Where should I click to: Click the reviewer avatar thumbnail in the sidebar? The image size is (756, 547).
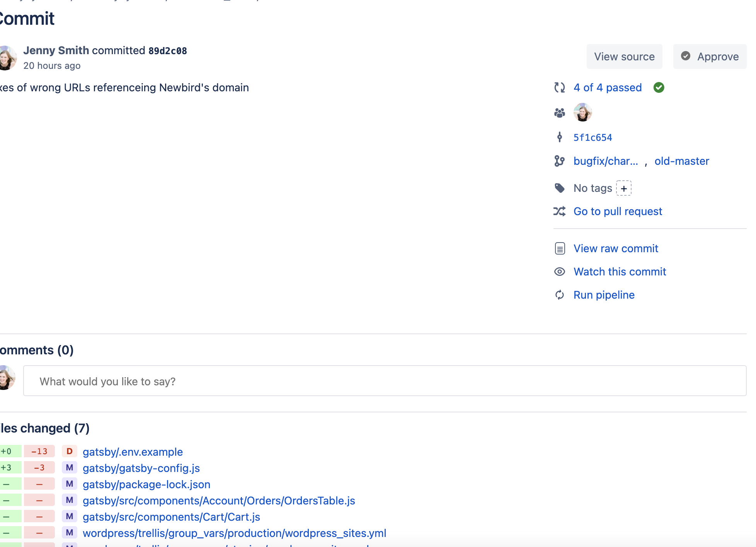(583, 112)
